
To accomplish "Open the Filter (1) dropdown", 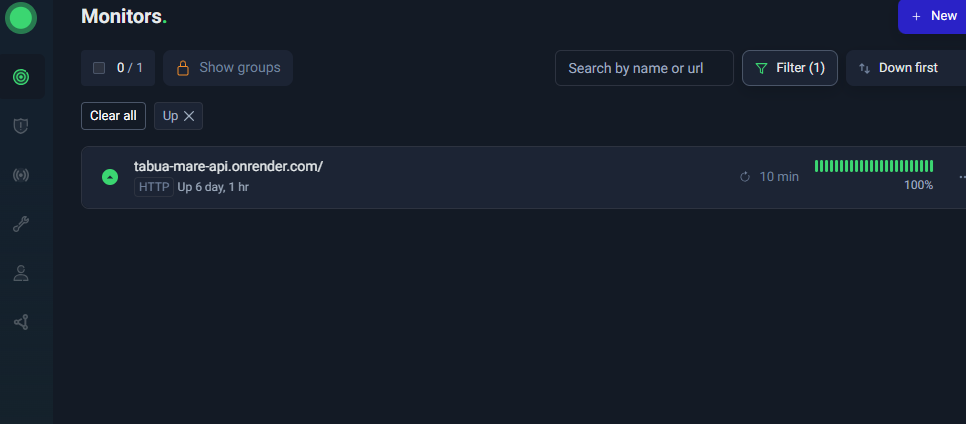I will point(789,68).
